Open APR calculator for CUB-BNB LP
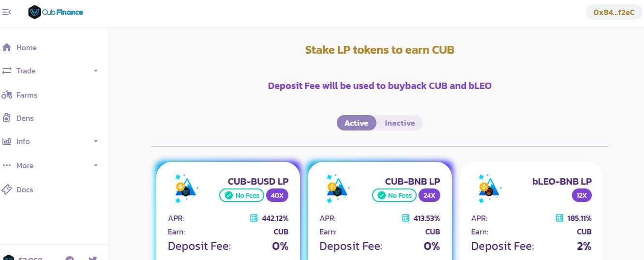The height and width of the screenshot is (260, 644). 405,218
